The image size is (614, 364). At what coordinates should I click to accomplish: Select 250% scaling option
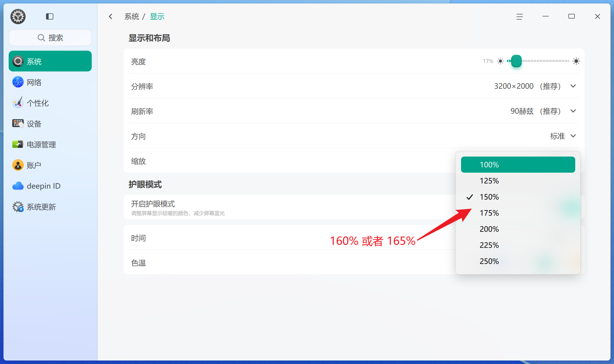tap(518, 261)
